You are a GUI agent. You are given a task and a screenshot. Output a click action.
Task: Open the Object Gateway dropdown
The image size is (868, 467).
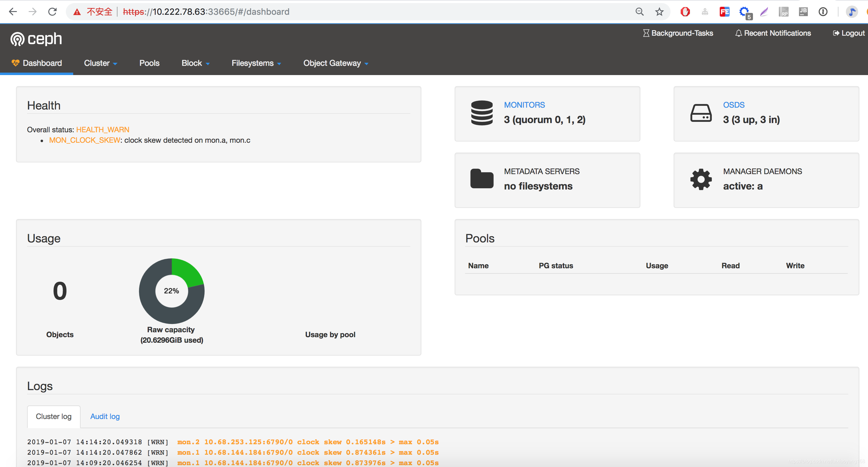point(336,63)
